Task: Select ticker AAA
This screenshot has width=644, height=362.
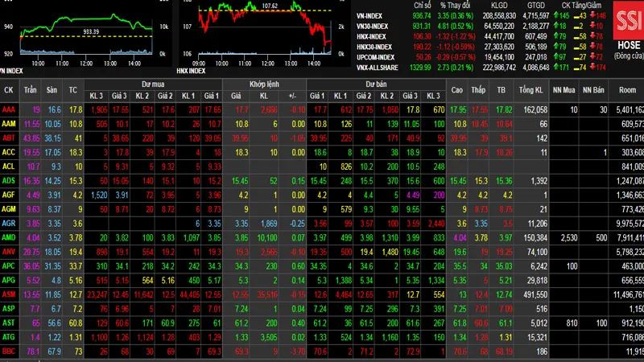Action: coord(9,109)
